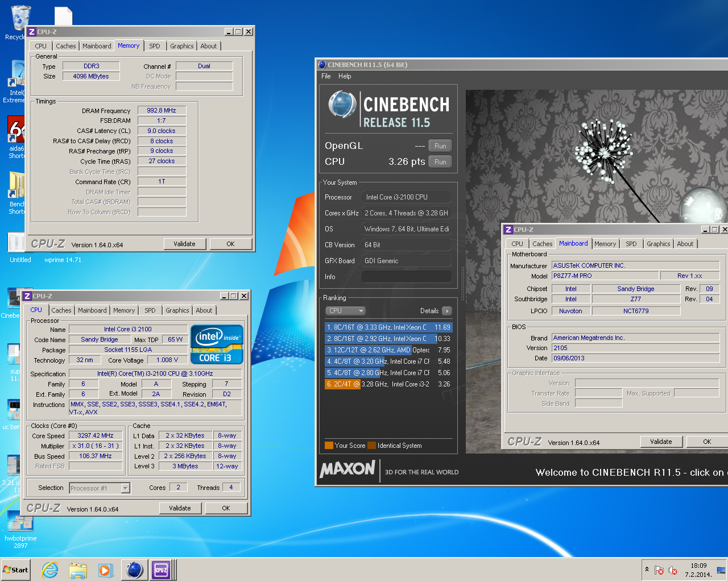This screenshot has width=728, height=582.
Task: Switch to SPD tab in Mainboard CPU-Z window
Action: point(631,244)
